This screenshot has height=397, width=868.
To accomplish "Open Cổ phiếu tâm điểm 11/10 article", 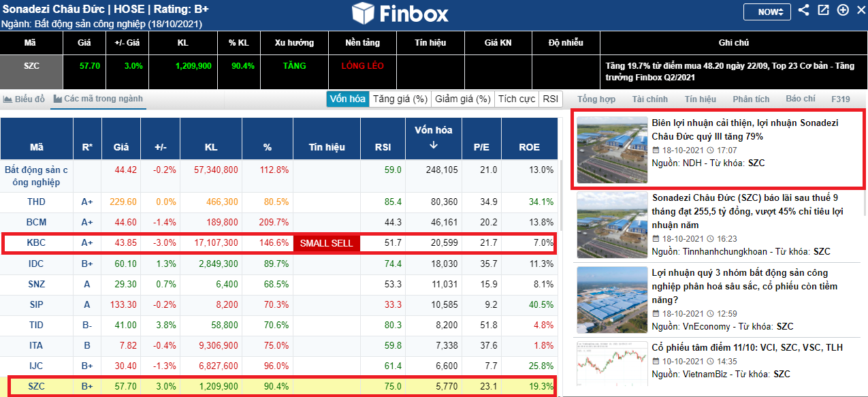I will 747,347.
